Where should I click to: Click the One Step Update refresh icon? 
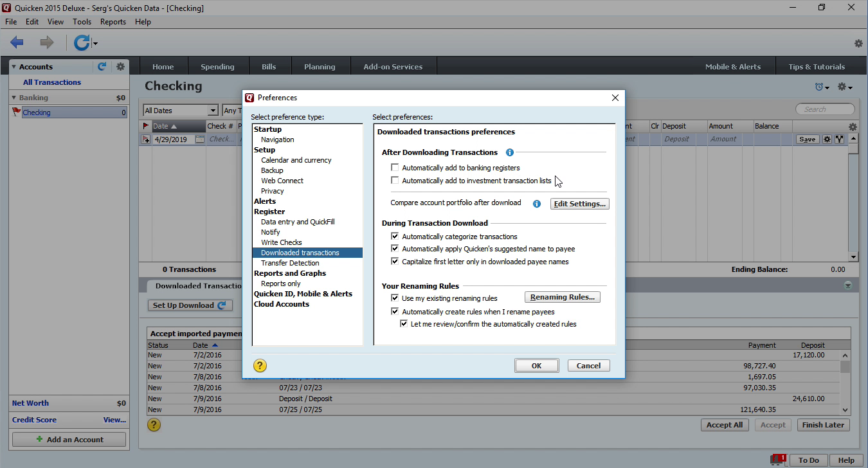tap(82, 43)
